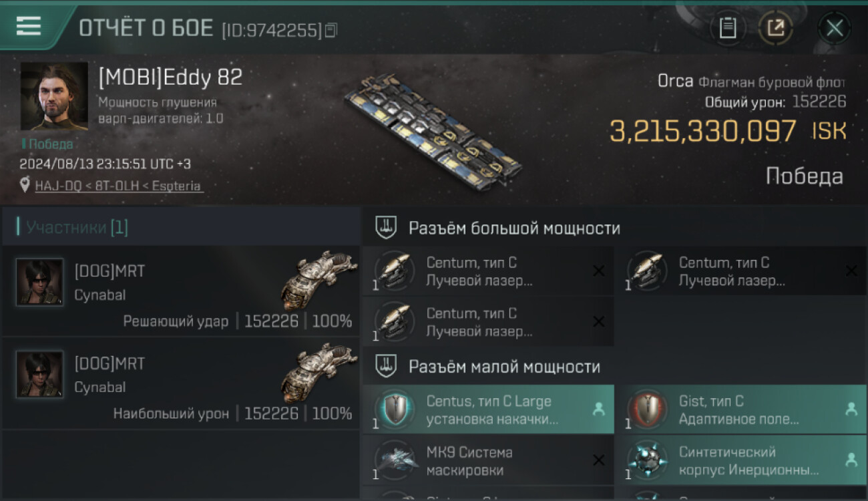Open location link HAJ-DQ < 8T-OLH < Esoteria
The image size is (868, 501).
(118, 186)
